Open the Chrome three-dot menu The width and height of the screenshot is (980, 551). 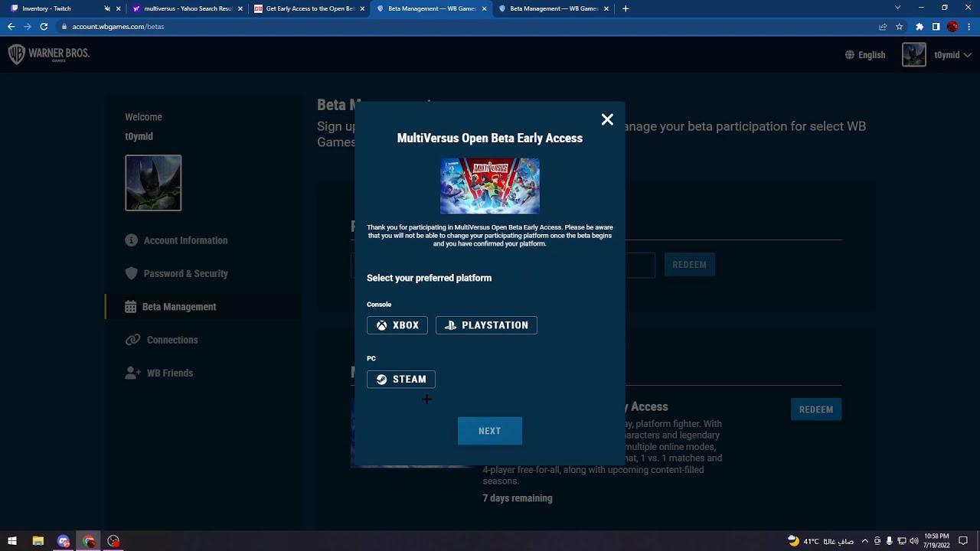point(969,26)
